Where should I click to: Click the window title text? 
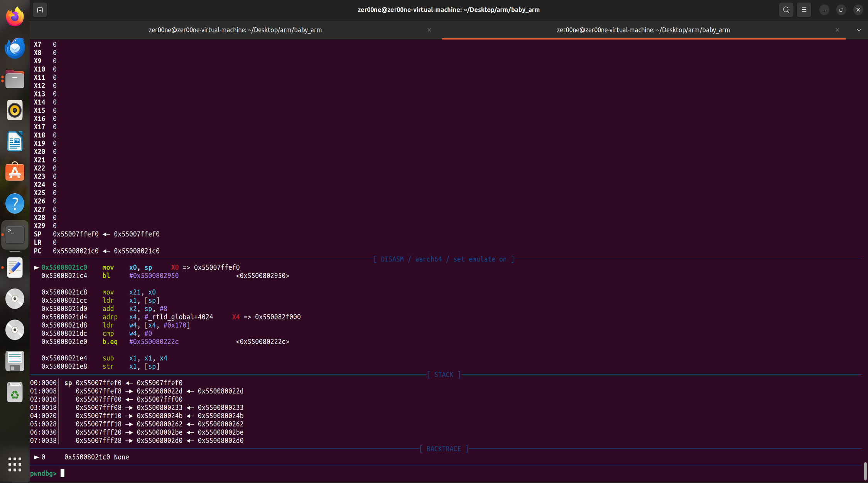448,10
